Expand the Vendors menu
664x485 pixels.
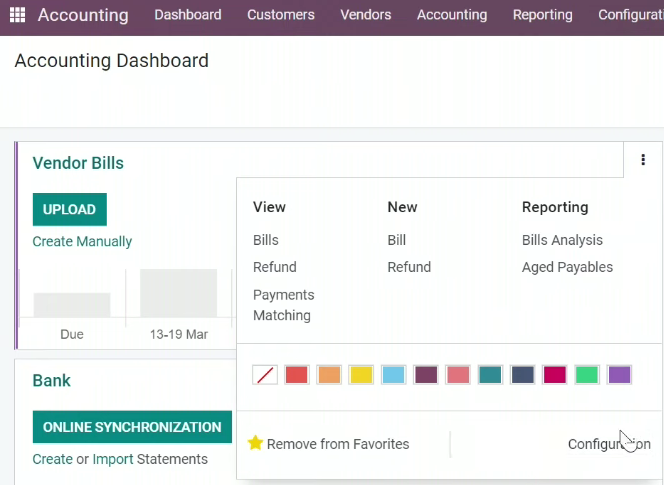[x=366, y=15]
